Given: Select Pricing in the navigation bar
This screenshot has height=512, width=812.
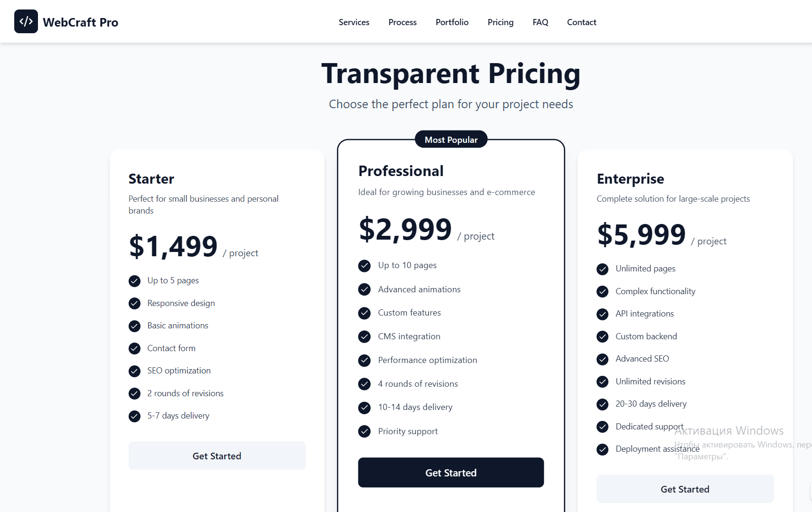Looking at the screenshot, I should 500,22.
